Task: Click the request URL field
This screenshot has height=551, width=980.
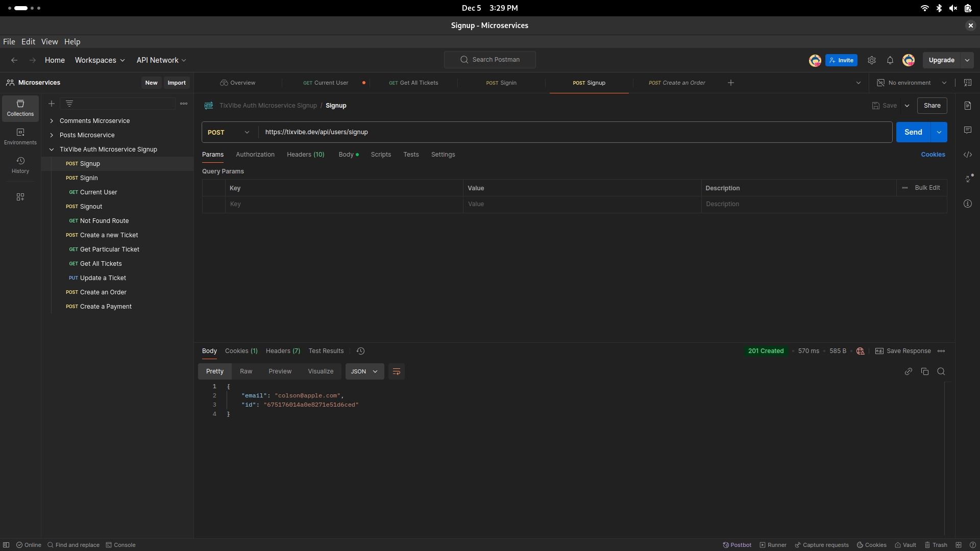Action: 575,132
